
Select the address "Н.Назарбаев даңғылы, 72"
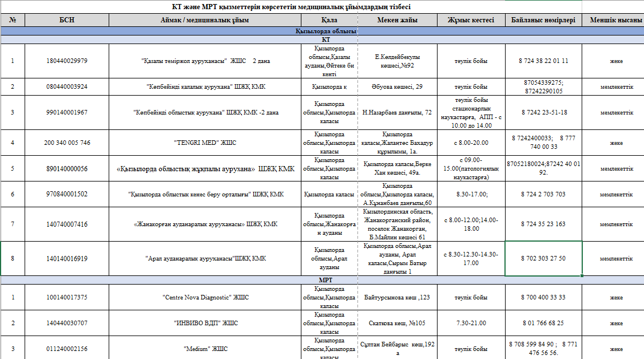[397, 112]
